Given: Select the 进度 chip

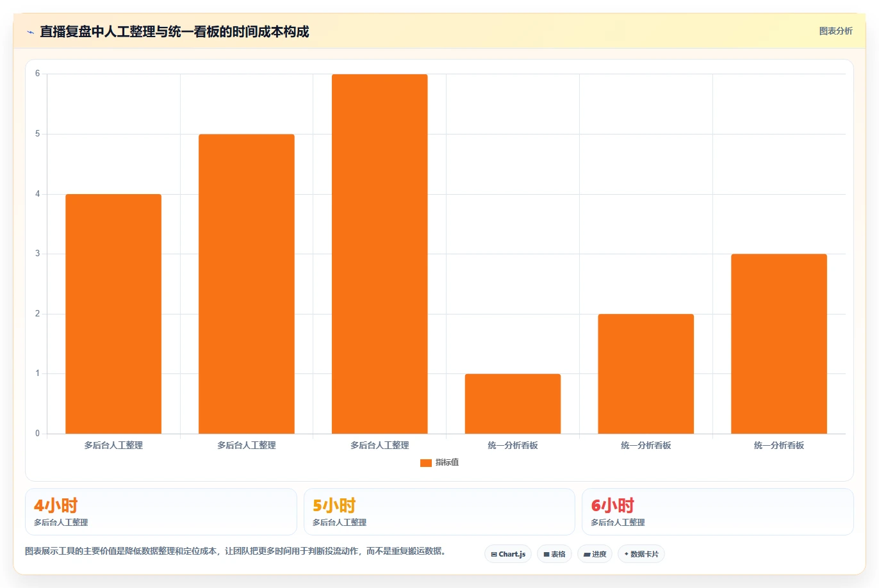Looking at the screenshot, I should click(x=595, y=554).
